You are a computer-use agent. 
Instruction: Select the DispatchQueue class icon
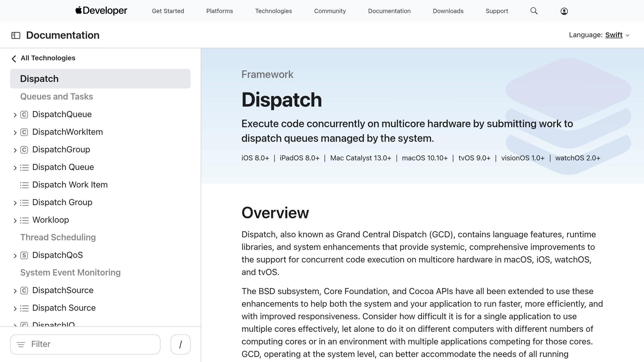tap(24, 114)
